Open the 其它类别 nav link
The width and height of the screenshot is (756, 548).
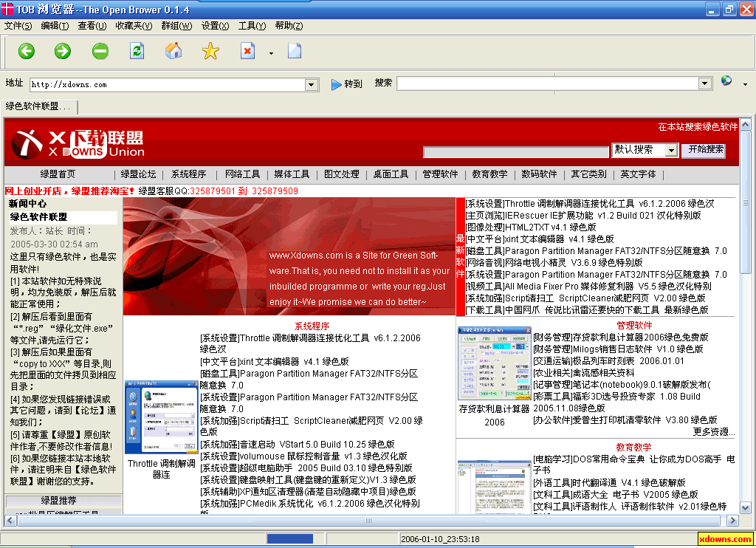tap(588, 174)
